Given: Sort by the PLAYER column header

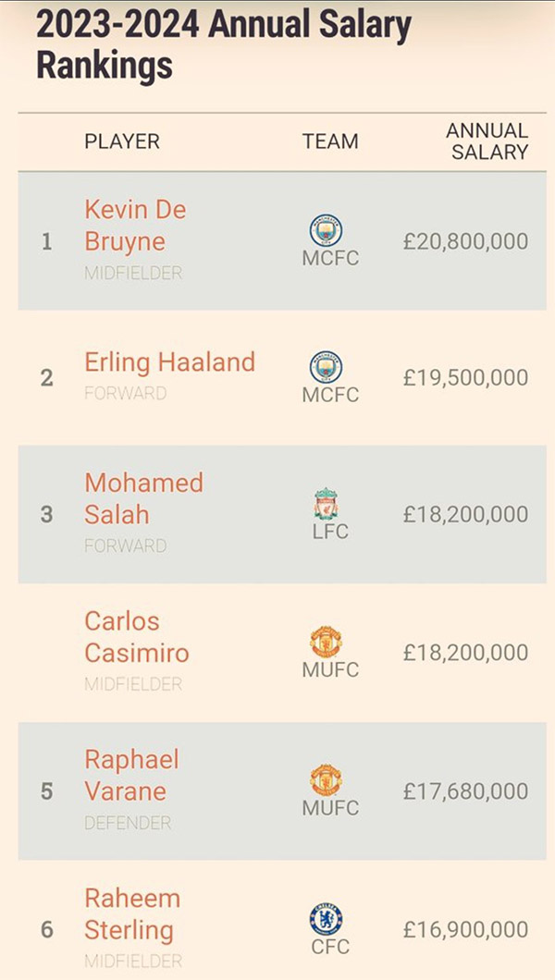Looking at the screenshot, I should point(122,141).
